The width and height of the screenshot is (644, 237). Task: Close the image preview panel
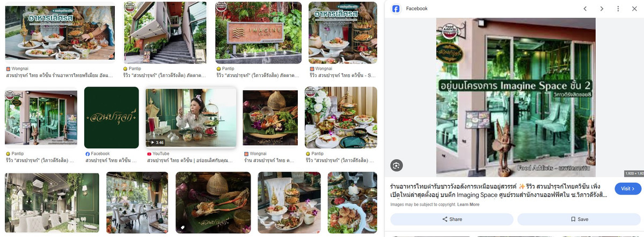coord(634,9)
